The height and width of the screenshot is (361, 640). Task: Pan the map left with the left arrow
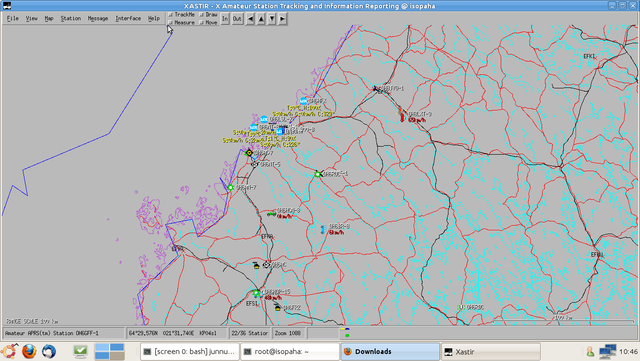[251, 19]
